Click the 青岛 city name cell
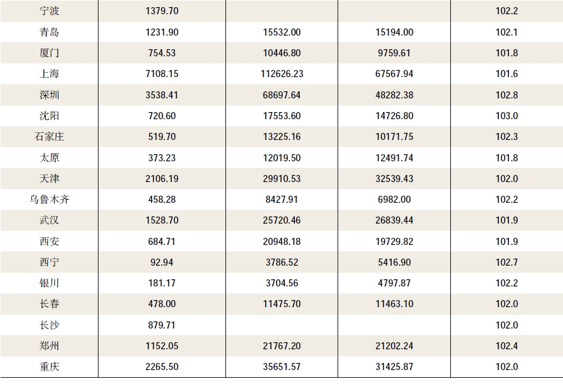The width and height of the screenshot is (563, 392). click(49, 32)
